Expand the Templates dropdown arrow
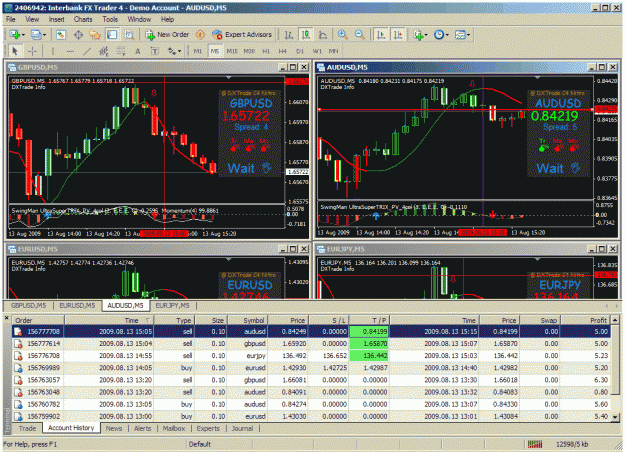Image resolution: width=625 pixels, height=452 pixels. point(468,35)
